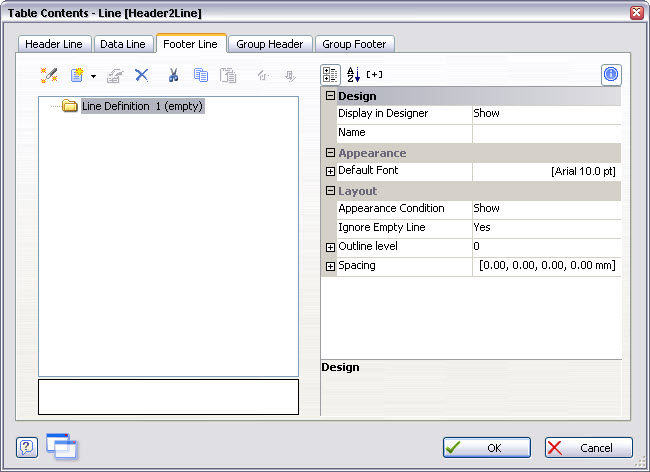650x472 pixels.
Task: Click the move up arrow icon
Action: pos(263,75)
